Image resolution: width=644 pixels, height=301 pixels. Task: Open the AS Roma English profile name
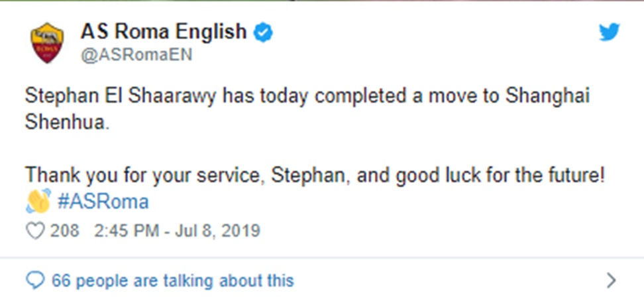[x=163, y=31]
